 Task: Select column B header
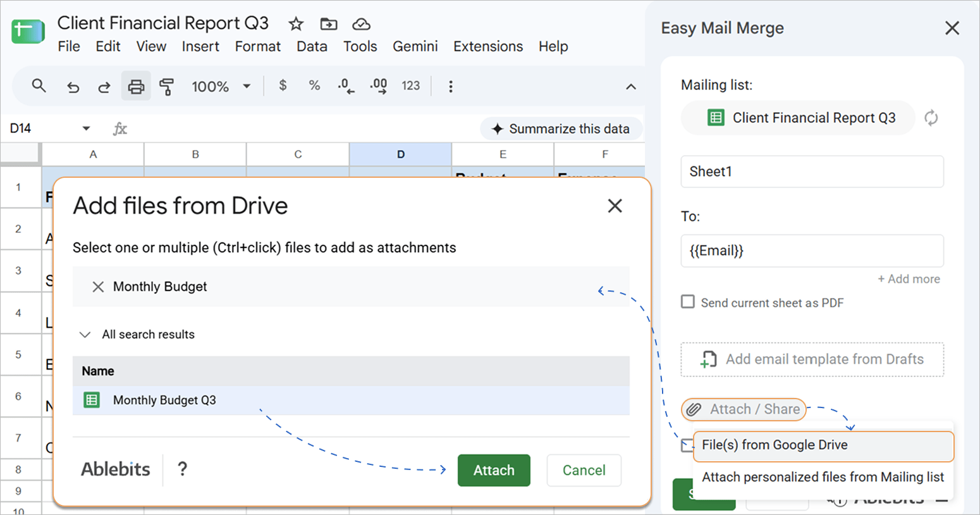coord(195,154)
